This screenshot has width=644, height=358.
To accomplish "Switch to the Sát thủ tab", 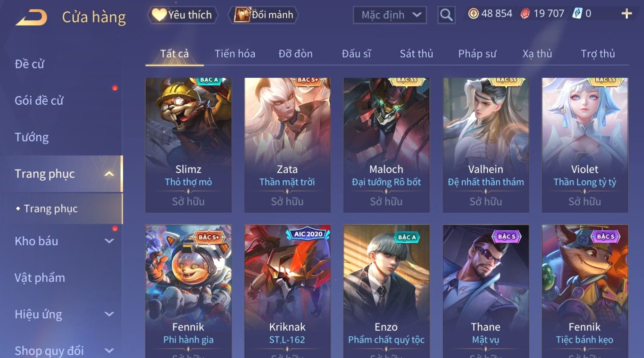I will tap(416, 54).
